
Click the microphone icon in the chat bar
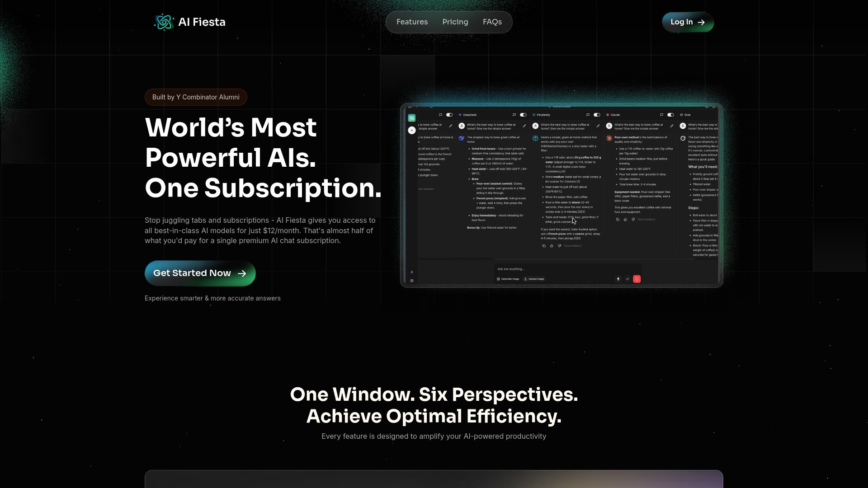click(x=618, y=279)
